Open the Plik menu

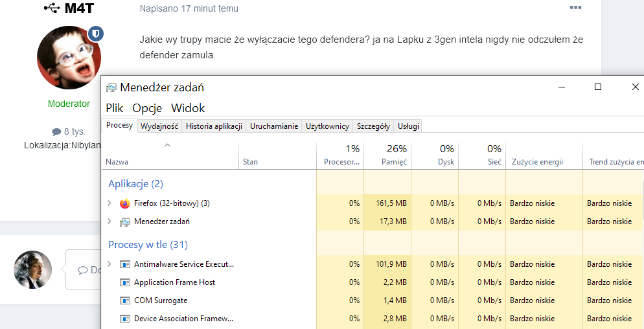tap(115, 108)
